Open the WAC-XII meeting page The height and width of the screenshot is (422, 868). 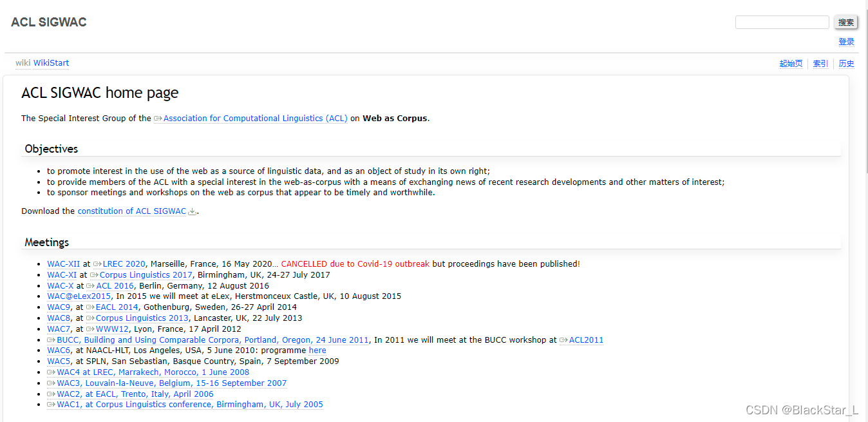(x=63, y=264)
